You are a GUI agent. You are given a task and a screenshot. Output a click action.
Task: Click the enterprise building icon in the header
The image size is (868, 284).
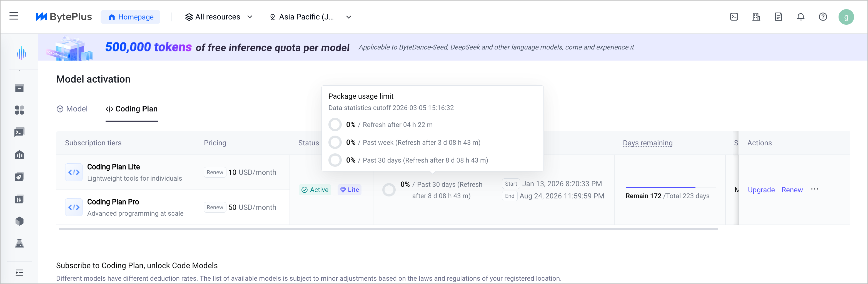click(756, 17)
